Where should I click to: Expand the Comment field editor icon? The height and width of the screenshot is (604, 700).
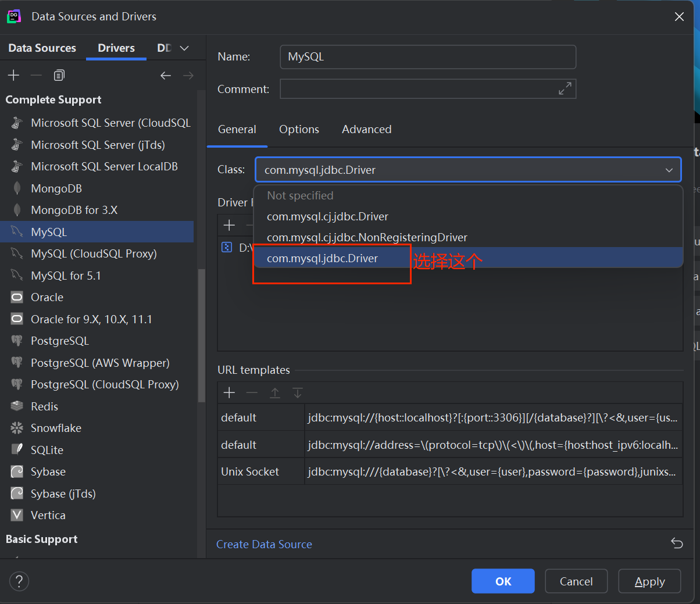565,88
